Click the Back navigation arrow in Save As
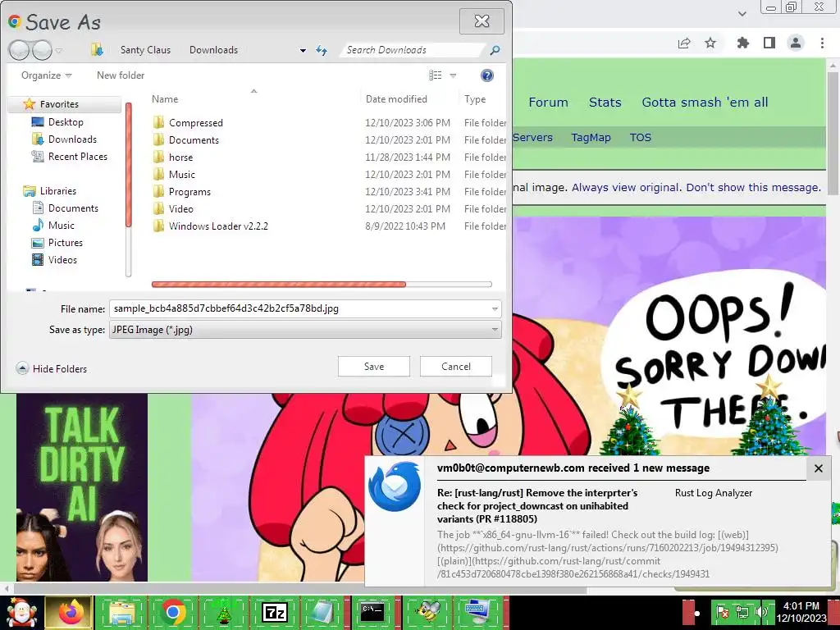This screenshot has width=840, height=630. pos(20,50)
